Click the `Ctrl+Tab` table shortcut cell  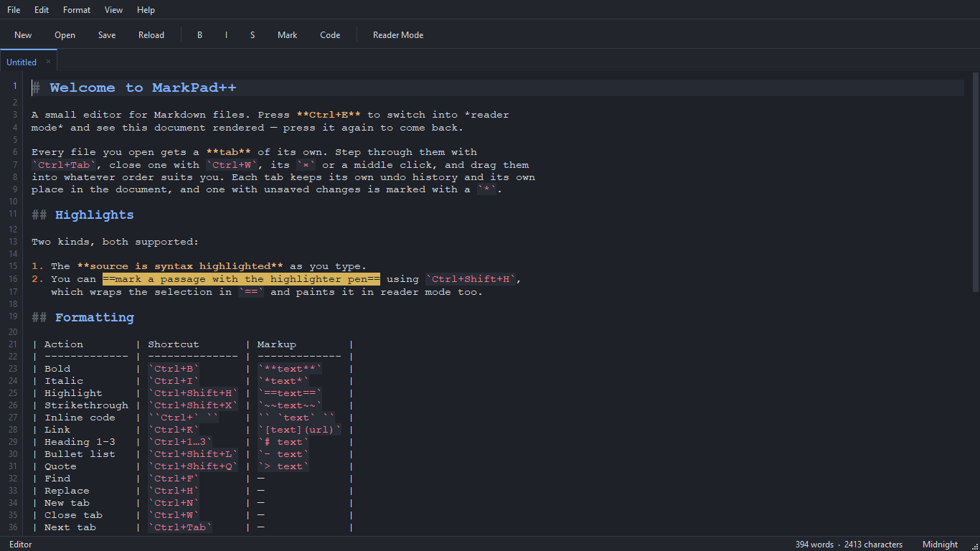click(x=180, y=527)
